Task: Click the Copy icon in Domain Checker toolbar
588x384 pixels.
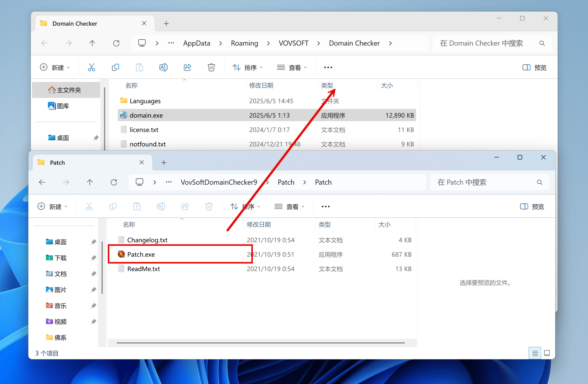Action: 115,67
